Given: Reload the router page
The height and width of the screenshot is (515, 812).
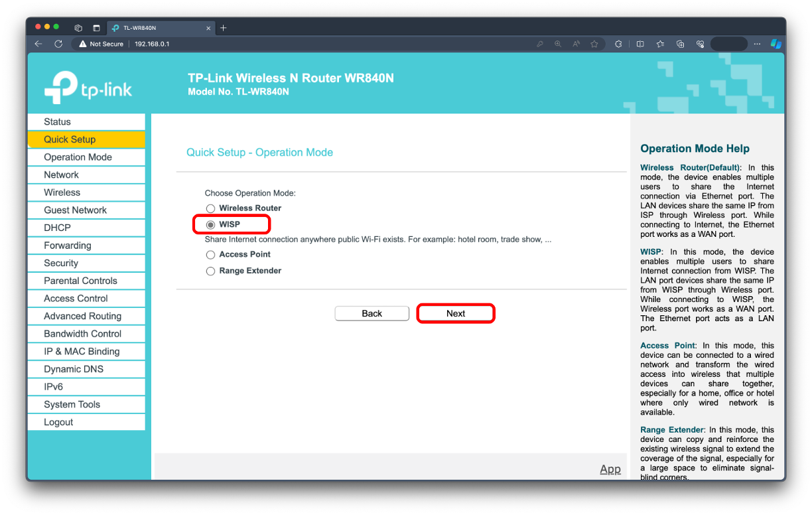Looking at the screenshot, I should click(58, 44).
